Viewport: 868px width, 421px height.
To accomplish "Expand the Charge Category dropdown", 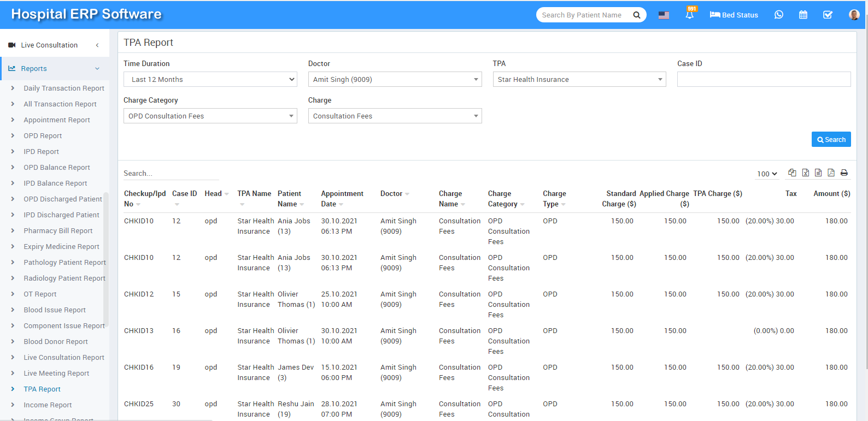I will 210,116.
